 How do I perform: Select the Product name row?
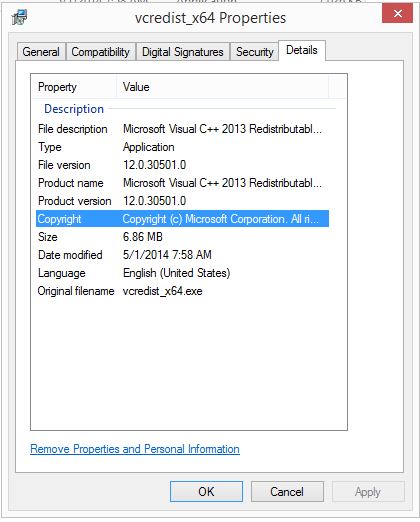coord(182,183)
